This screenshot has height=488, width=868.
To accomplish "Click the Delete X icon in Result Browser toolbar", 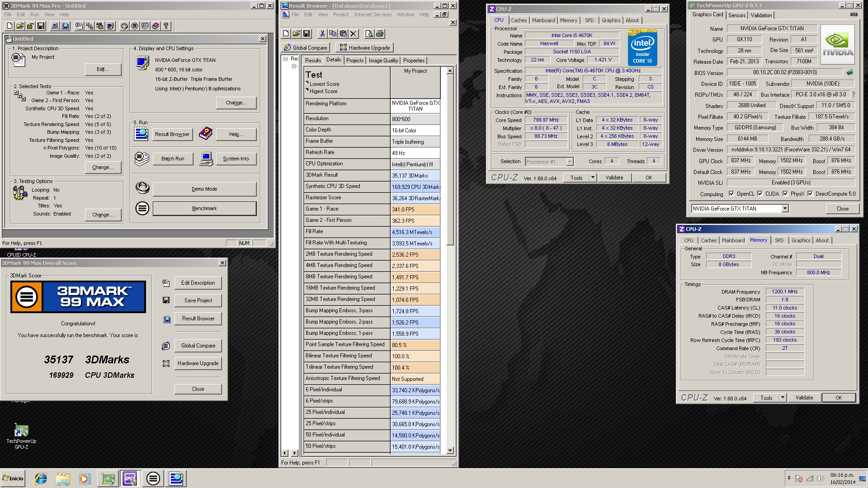I will coord(354,34).
